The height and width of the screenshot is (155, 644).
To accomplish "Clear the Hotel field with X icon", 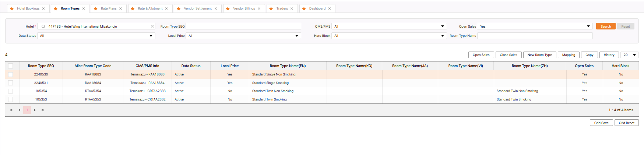I will [152, 26].
